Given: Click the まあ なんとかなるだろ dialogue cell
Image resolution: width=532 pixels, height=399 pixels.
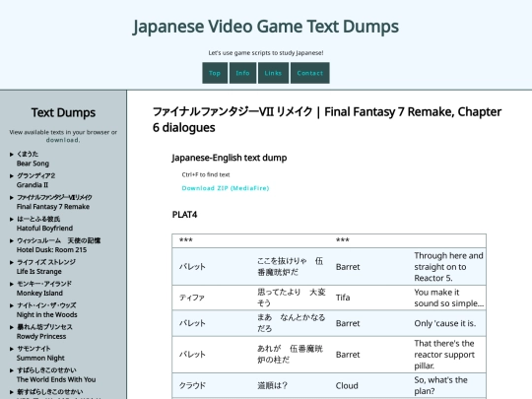Looking at the screenshot, I should [291, 323].
